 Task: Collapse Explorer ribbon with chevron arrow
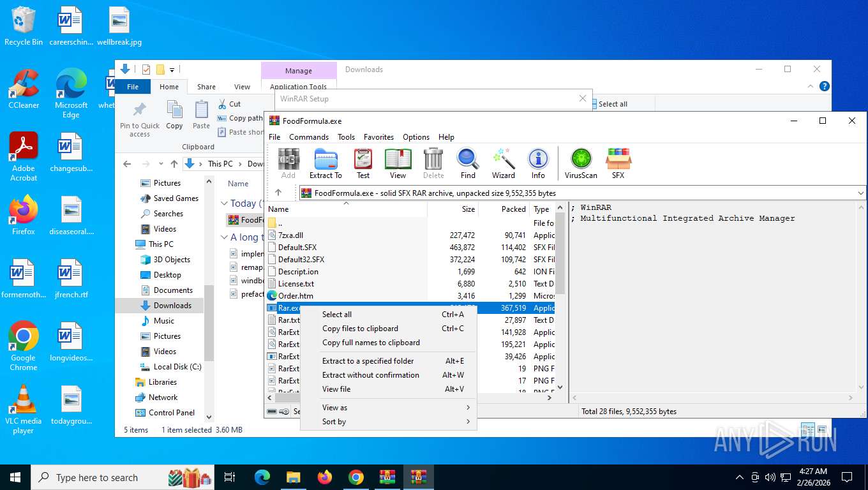[811, 86]
